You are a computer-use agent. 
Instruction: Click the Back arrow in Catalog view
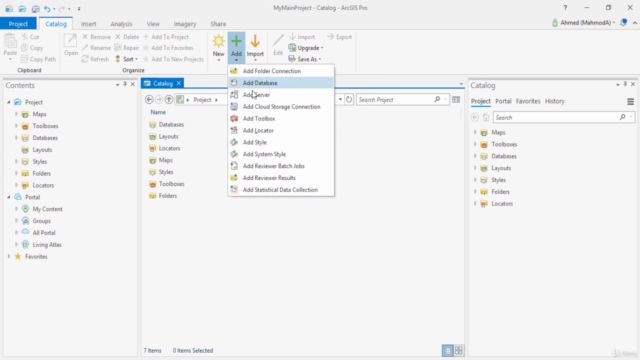[x=149, y=100]
